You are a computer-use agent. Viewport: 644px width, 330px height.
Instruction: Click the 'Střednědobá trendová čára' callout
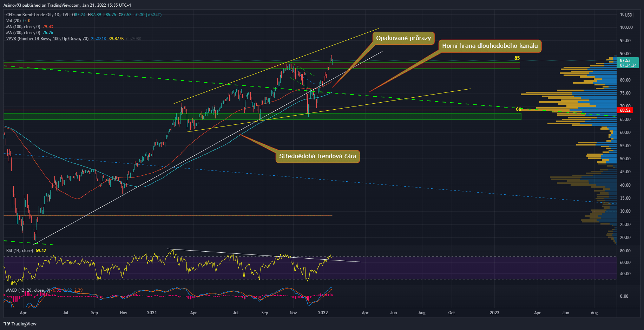tap(317, 156)
